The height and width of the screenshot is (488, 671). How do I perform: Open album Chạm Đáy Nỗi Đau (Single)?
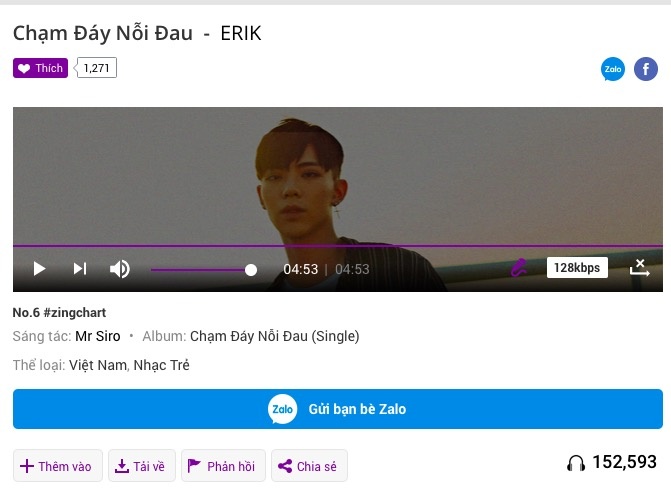[275, 336]
